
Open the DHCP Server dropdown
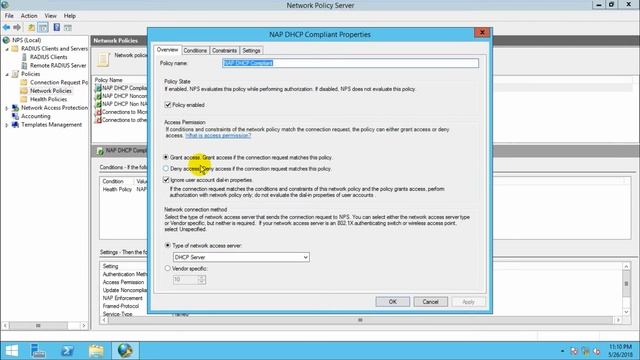241,257
